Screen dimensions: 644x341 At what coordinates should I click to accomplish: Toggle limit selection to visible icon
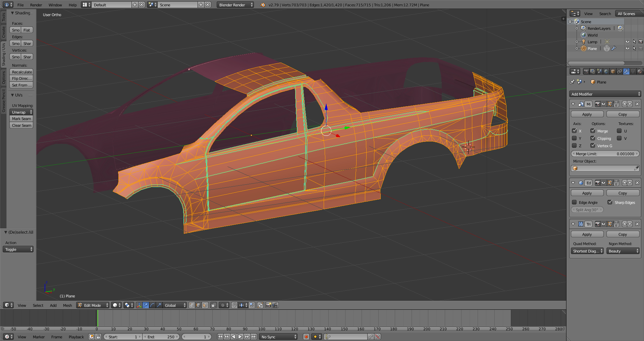(x=214, y=305)
